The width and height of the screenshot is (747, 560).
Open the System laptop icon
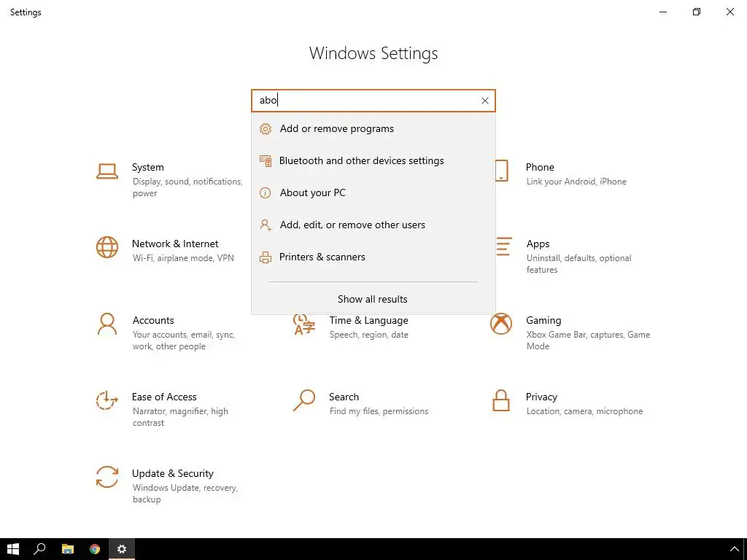107,171
